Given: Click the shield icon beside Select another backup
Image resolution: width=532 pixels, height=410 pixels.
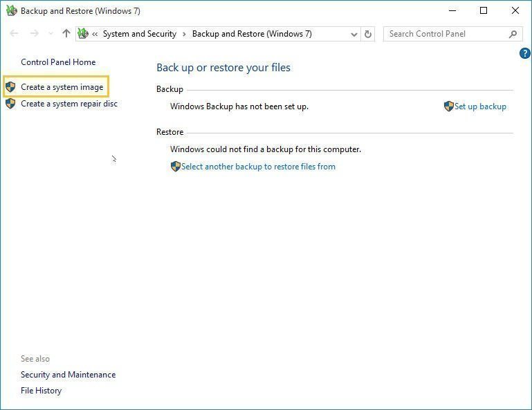Looking at the screenshot, I should (175, 166).
